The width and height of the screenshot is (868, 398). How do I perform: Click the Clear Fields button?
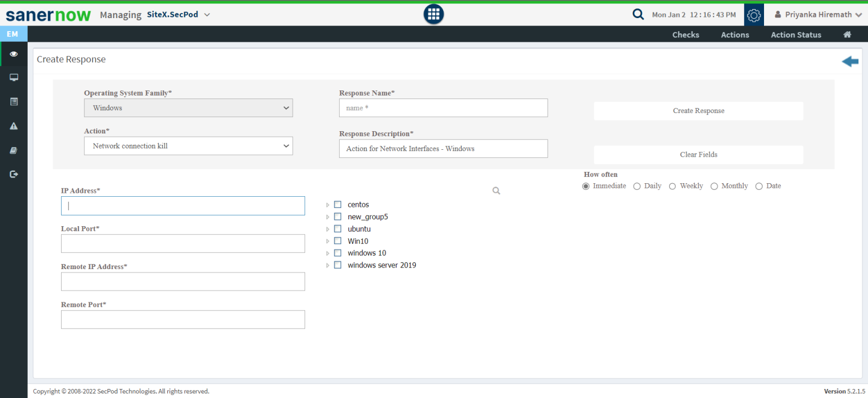coord(698,154)
